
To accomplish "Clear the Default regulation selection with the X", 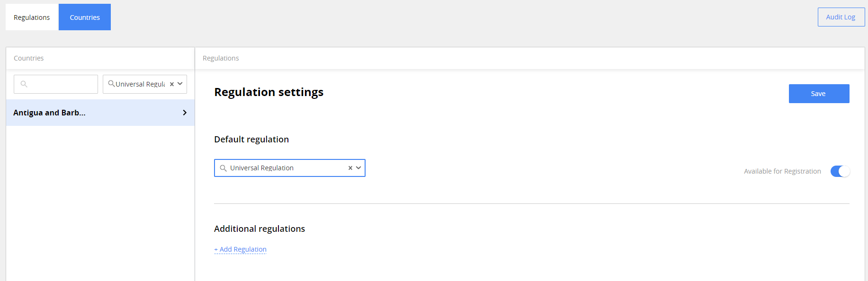I will click(350, 168).
